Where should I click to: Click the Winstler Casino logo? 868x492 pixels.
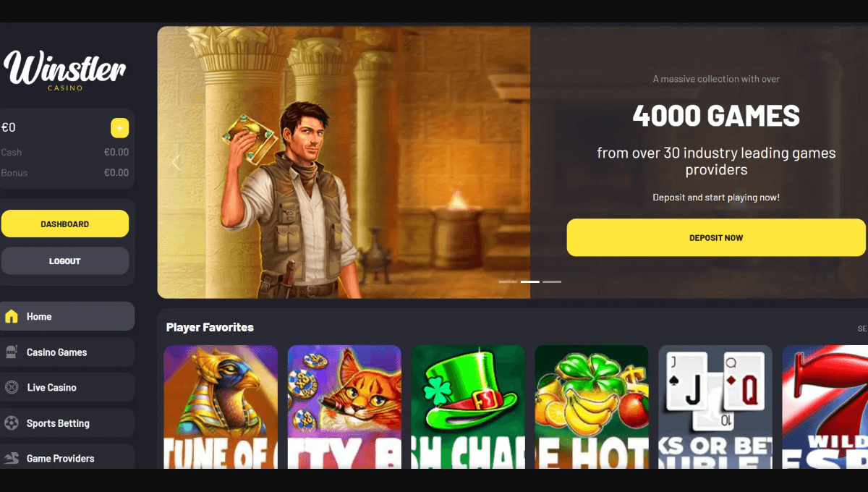coord(64,69)
